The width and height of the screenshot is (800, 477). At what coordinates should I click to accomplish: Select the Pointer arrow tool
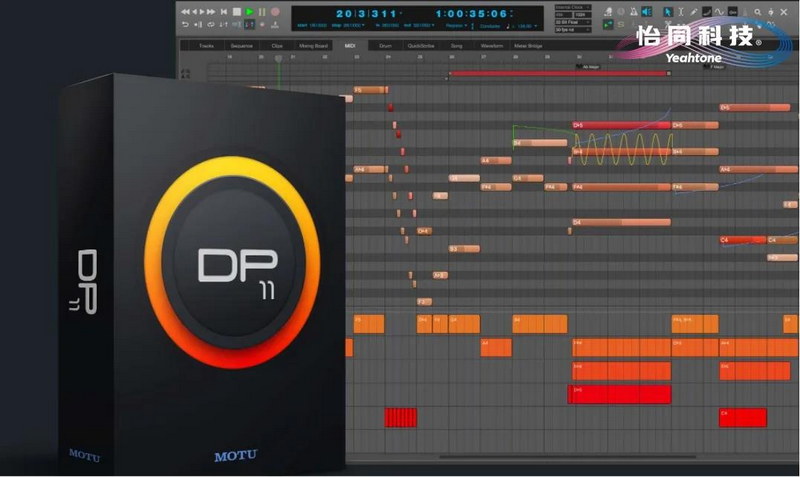click(668, 12)
